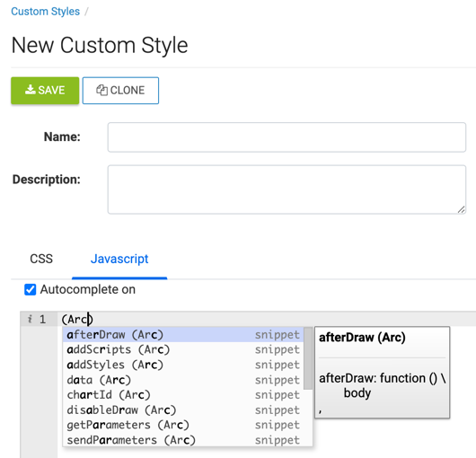Switch to the Javascript tab
Screen dimensions: 476x458
point(119,259)
